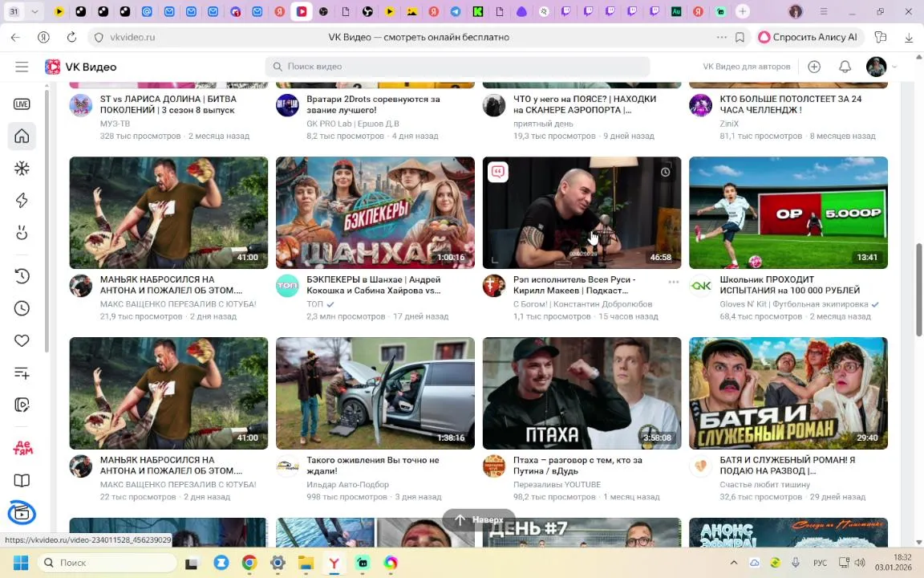Open Chrome from the taskbar
924x578 pixels.
pyautogui.click(x=249, y=563)
